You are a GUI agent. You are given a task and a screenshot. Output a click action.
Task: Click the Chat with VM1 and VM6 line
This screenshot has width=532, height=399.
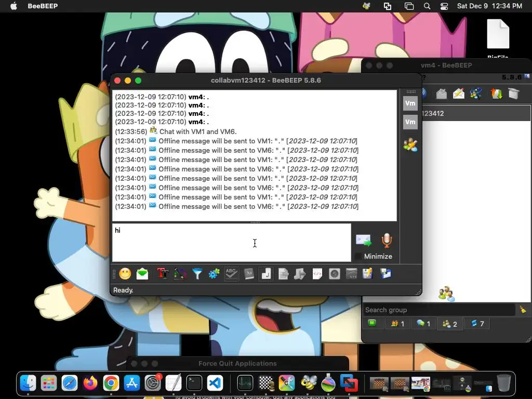198,131
